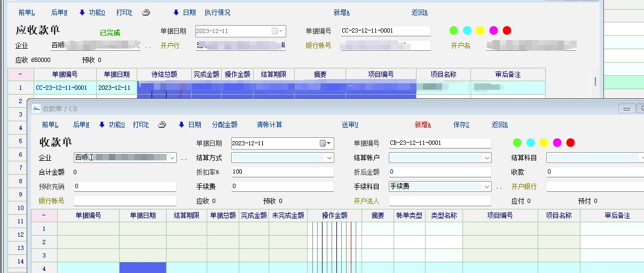The image size is (644, 273).
Task: Select the green color dot in 收款单
Action: pyautogui.click(x=517, y=143)
